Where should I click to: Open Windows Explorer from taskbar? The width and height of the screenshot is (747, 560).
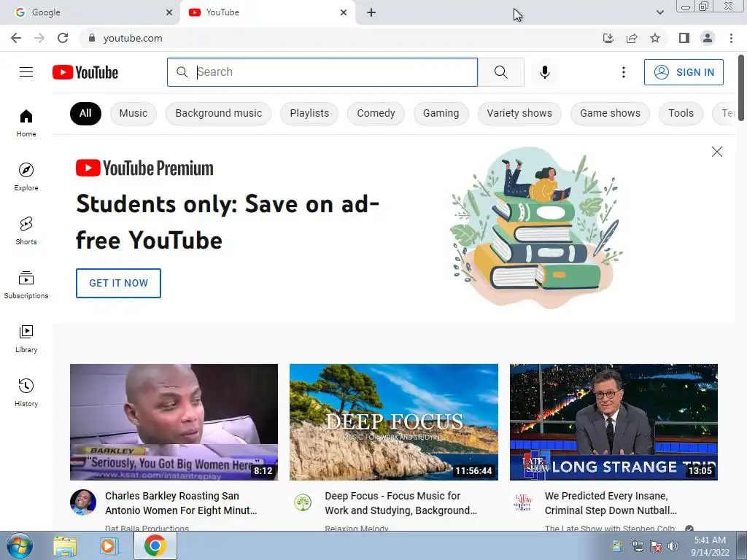pyautogui.click(x=65, y=546)
